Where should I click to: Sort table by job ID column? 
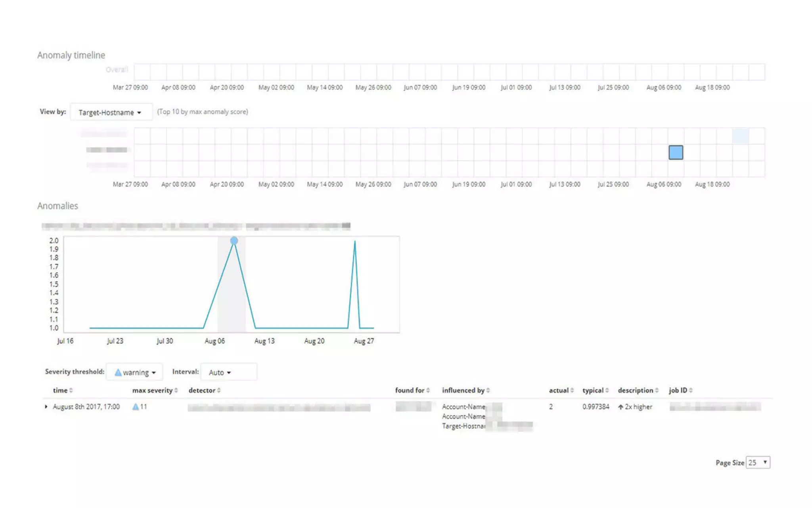(681, 391)
